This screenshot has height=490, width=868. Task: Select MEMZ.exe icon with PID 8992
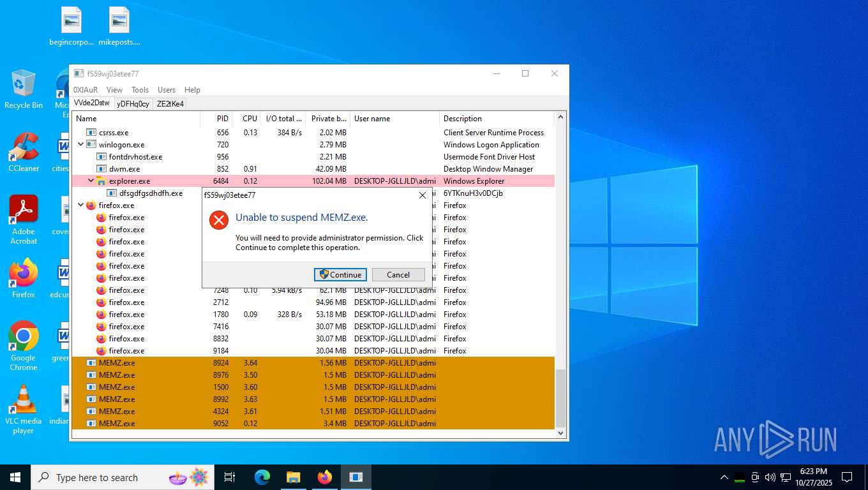coord(91,399)
